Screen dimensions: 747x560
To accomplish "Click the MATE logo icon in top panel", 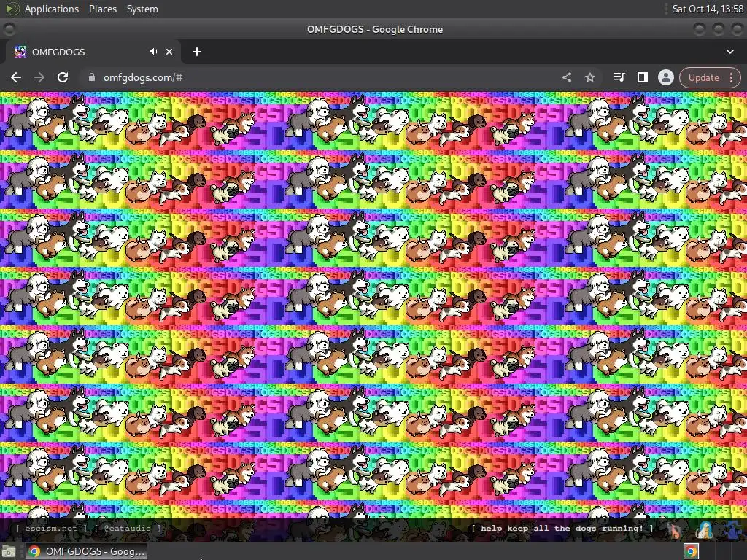I will [x=12, y=9].
